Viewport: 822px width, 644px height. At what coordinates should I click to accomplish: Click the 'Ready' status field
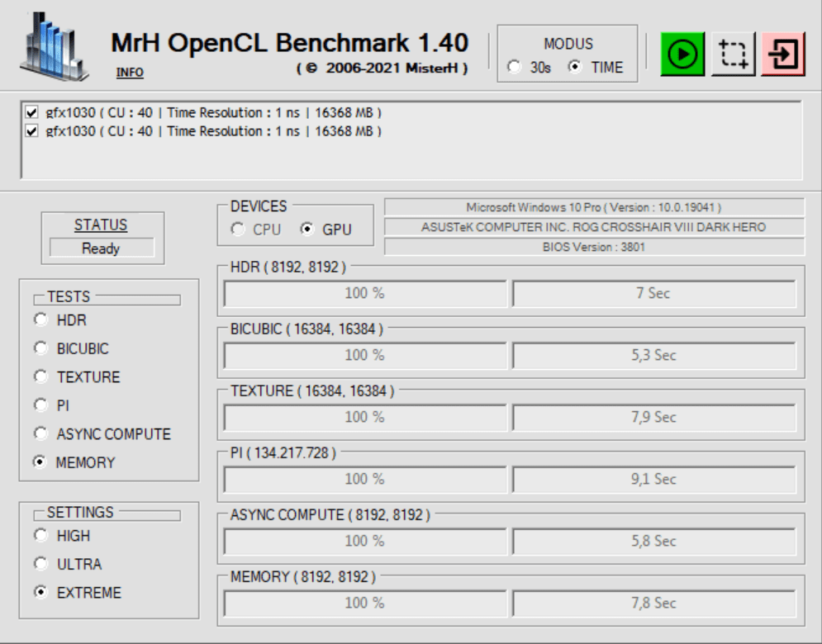[102, 249]
